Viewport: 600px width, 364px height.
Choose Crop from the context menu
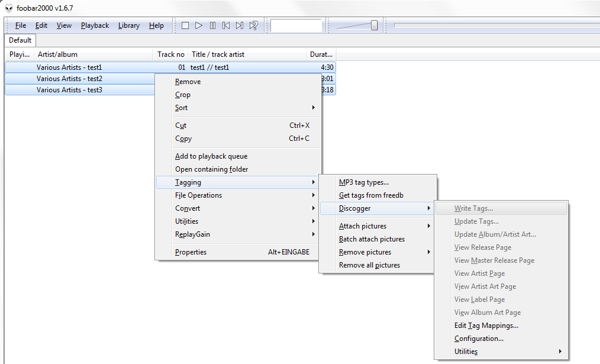click(x=237, y=95)
